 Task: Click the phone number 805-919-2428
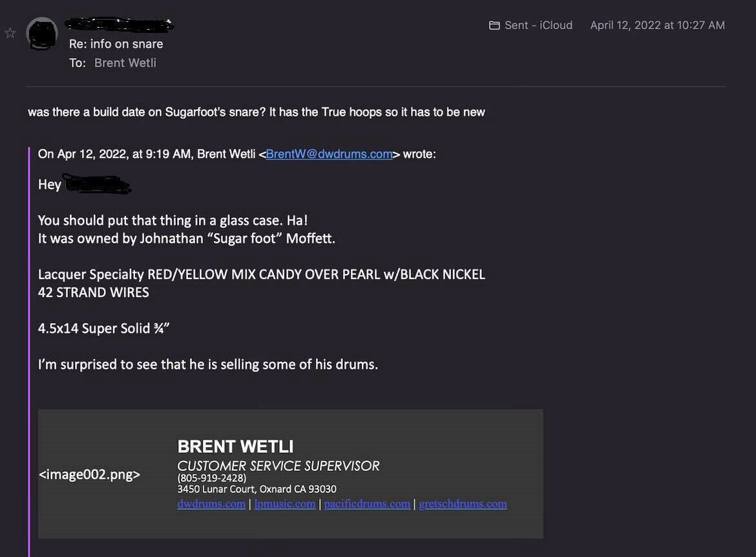[x=212, y=478]
